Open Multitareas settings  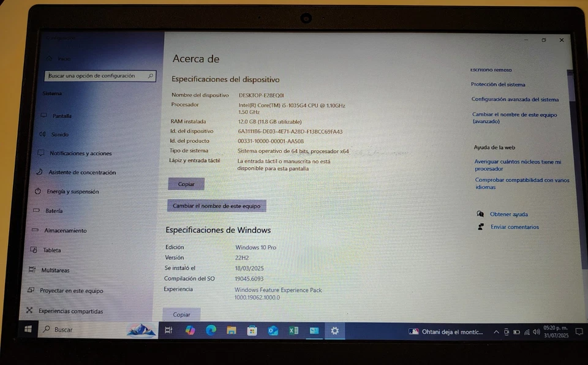[55, 271]
